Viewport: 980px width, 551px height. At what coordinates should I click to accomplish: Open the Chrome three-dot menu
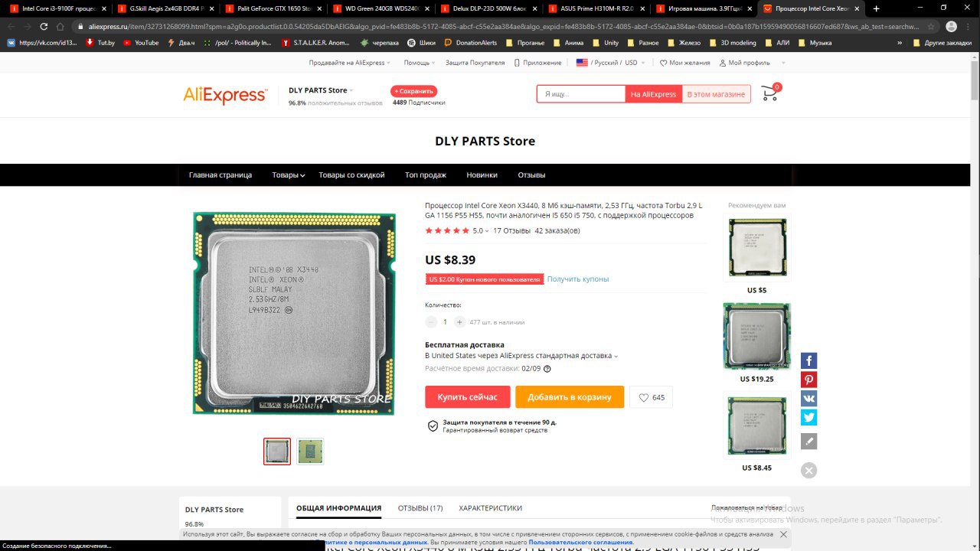pyautogui.click(x=969, y=26)
